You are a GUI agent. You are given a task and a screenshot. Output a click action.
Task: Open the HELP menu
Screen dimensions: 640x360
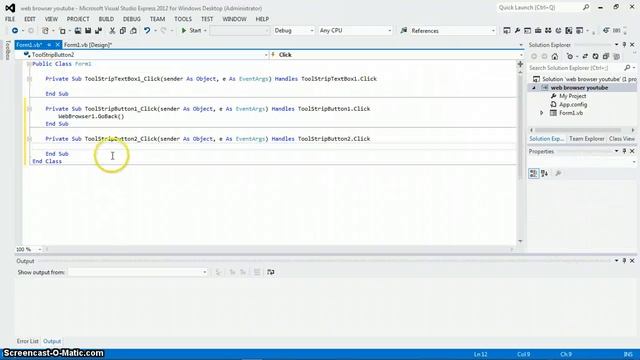point(262,19)
